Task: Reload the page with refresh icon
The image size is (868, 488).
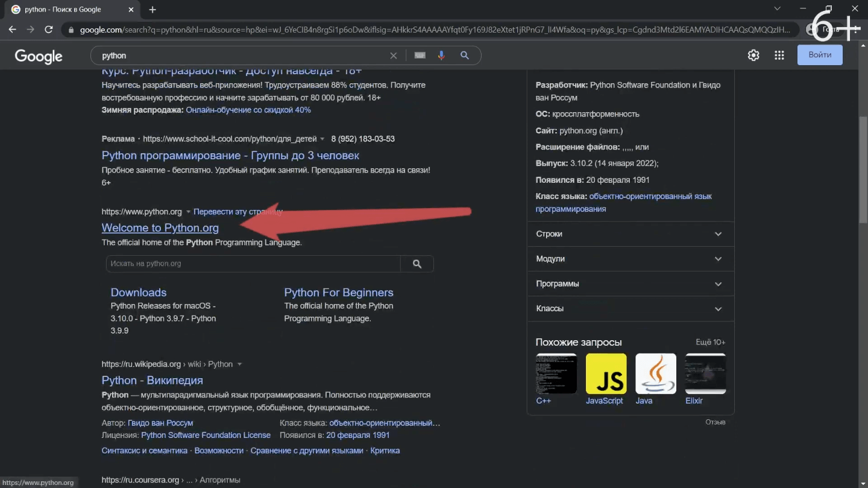Action: [x=49, y=30]
